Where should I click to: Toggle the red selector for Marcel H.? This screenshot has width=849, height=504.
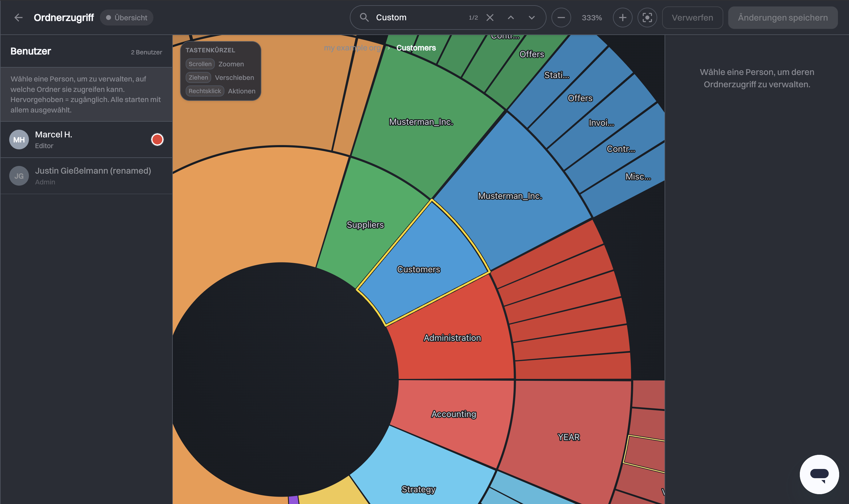click(x=157, y=140)
